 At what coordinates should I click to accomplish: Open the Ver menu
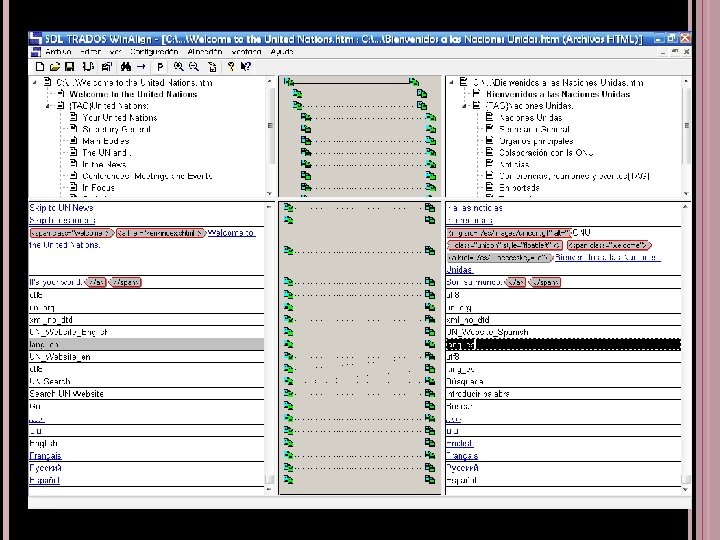[115, 52]
